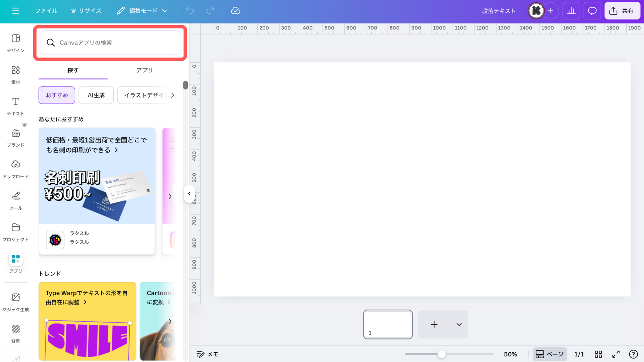Open the user profile avatar
This screenshot has width=644, height=362.
(536, 11)
